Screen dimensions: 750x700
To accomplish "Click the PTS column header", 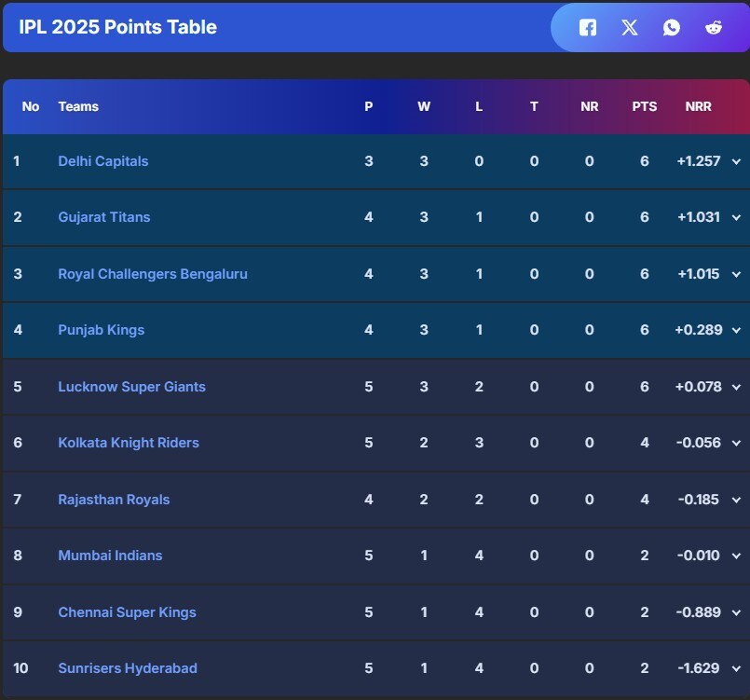I will coord(644,106).
